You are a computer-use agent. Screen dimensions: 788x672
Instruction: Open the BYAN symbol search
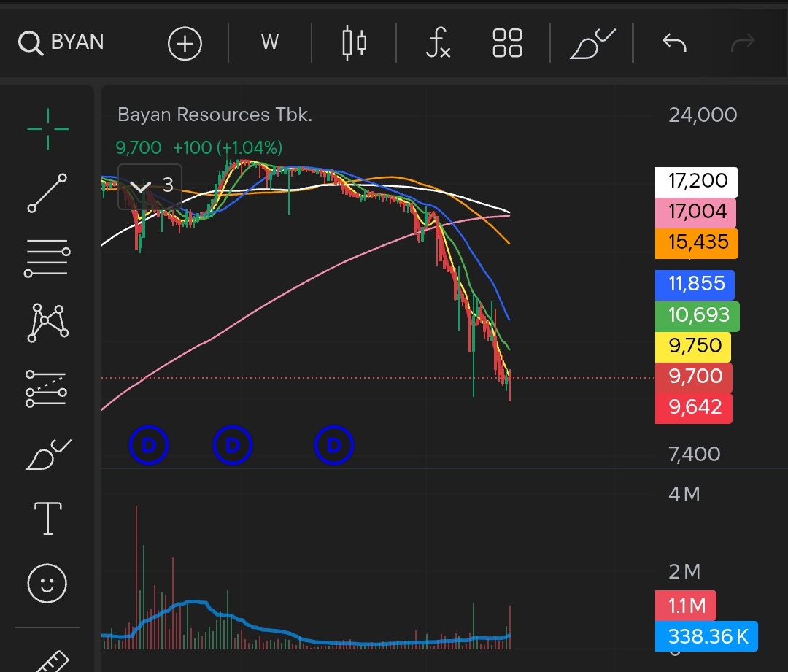[x=61, y=42]
